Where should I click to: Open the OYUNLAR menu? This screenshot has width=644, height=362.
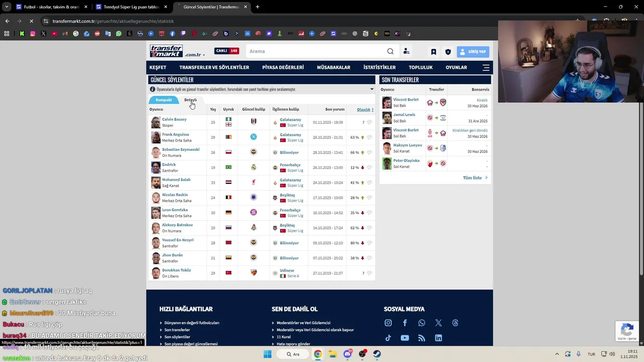(456, 67)
